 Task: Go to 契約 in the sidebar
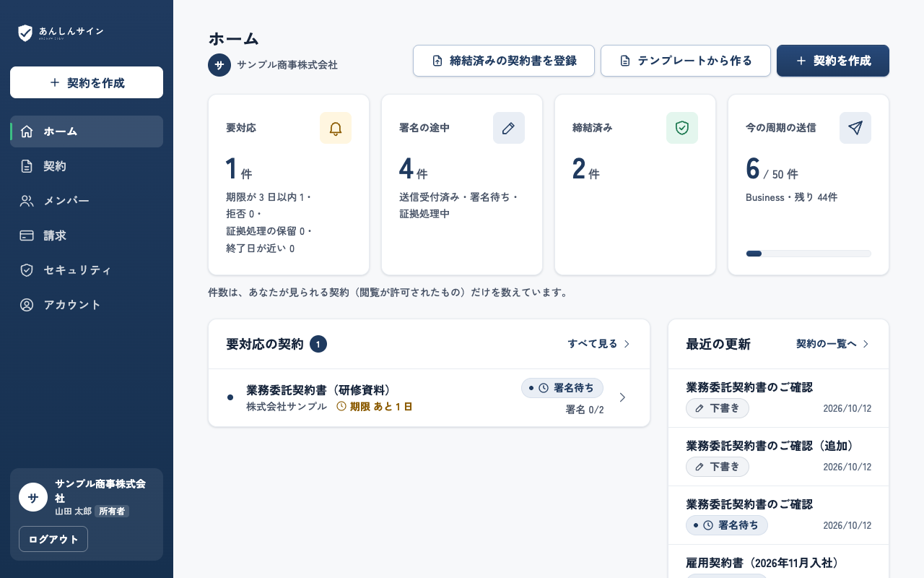87,166
